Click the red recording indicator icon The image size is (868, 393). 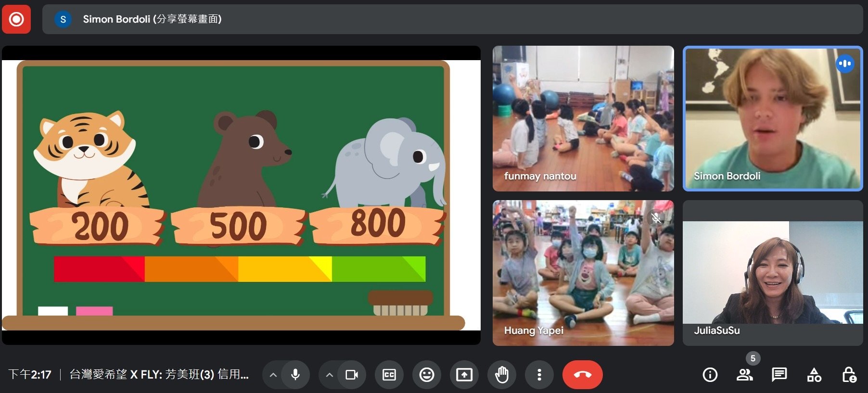[x=16, y=19]
